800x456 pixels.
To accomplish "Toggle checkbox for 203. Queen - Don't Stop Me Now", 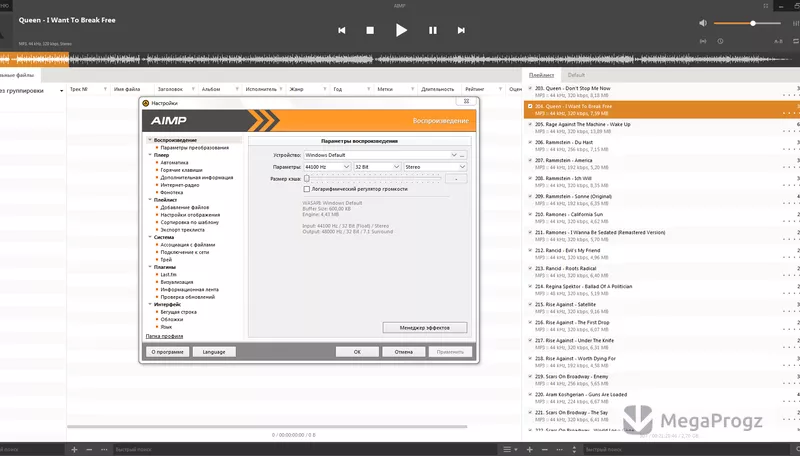I will click(x=530, y=88).
